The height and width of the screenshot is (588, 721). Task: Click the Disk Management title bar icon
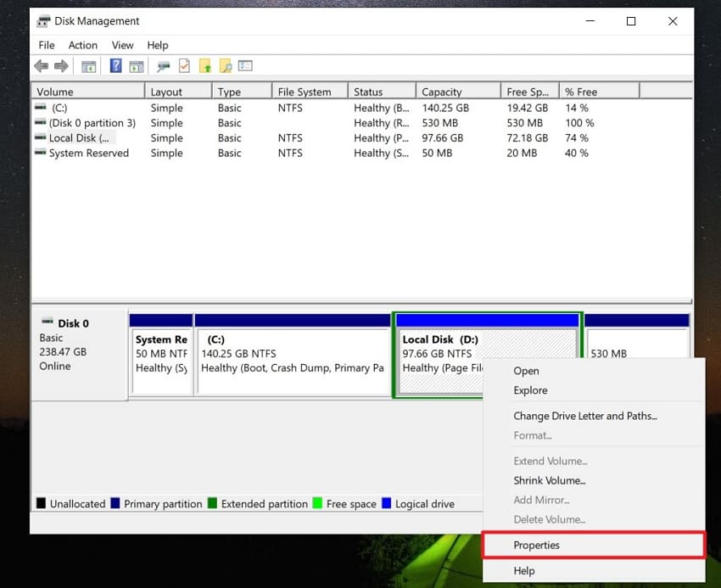click(x=44, y=20)
